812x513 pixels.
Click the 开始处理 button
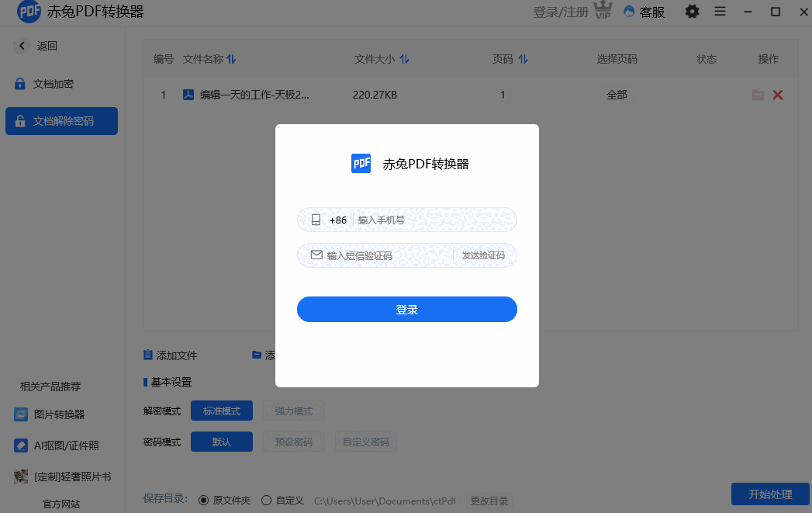click(x=769, y=494)
